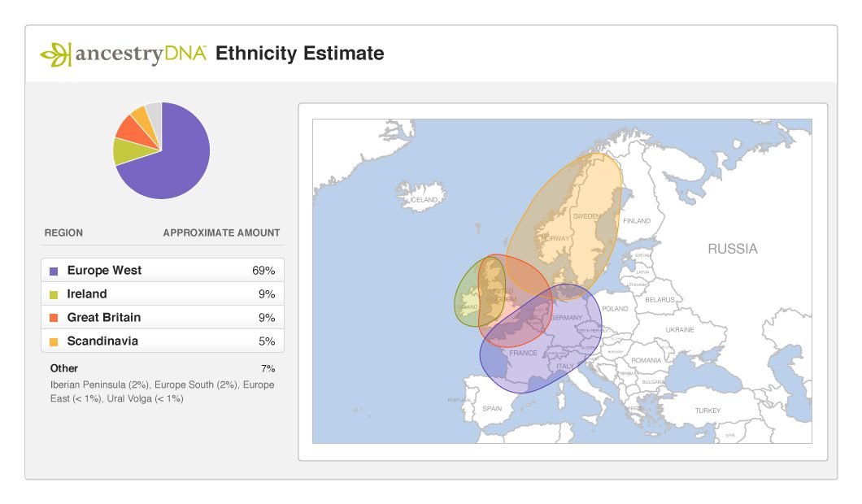Click the yellow-orange Scandinavia swatch
The width and height of the screenshot is (862, 504).
pos(54,341)
